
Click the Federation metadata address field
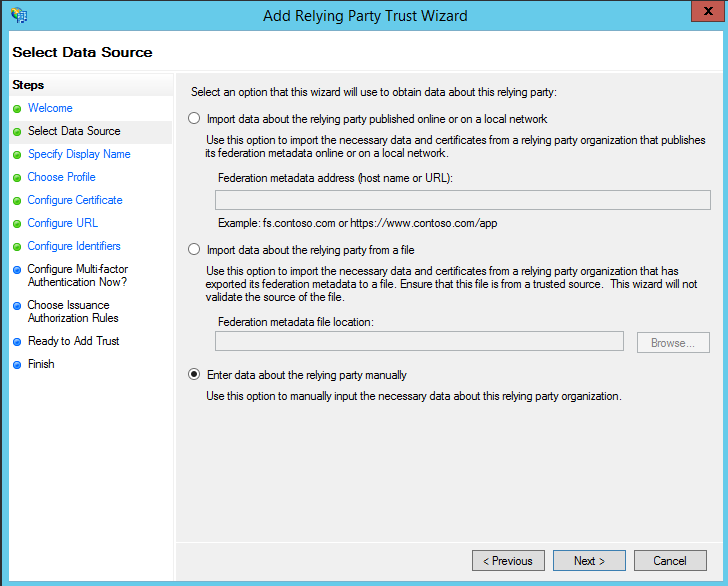pyautogui.click(x=462, y=200)
